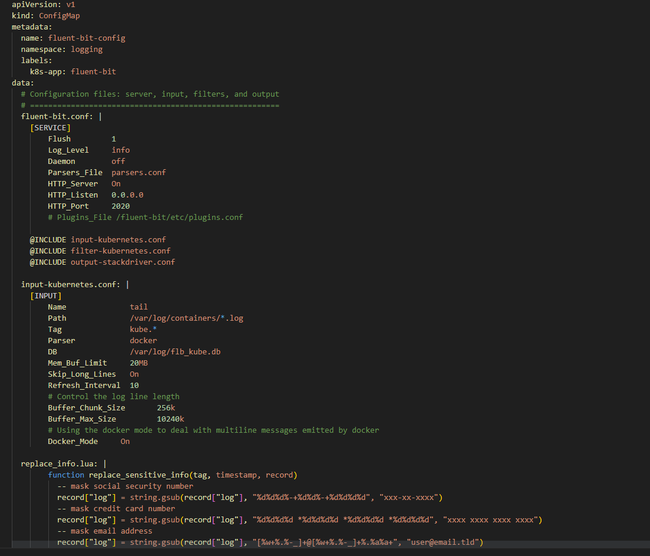Click the namespace value 'logging'

(x=87, y=49)
